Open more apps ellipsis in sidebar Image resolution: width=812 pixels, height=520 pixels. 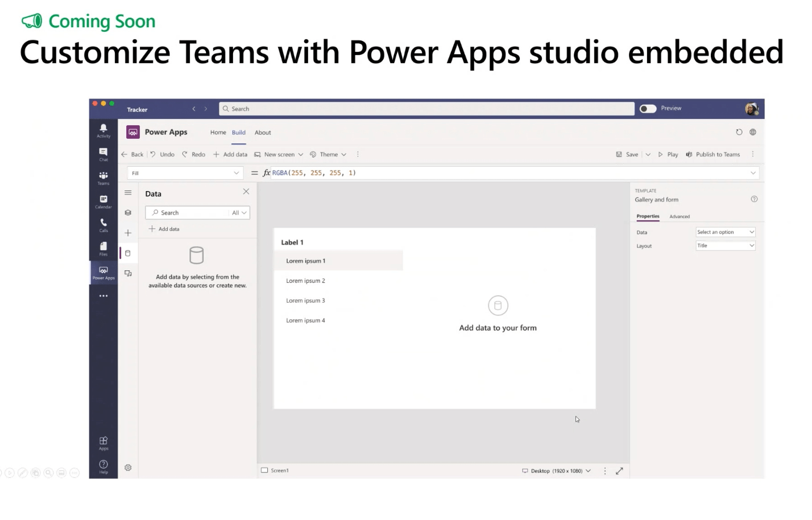point(103,296)
